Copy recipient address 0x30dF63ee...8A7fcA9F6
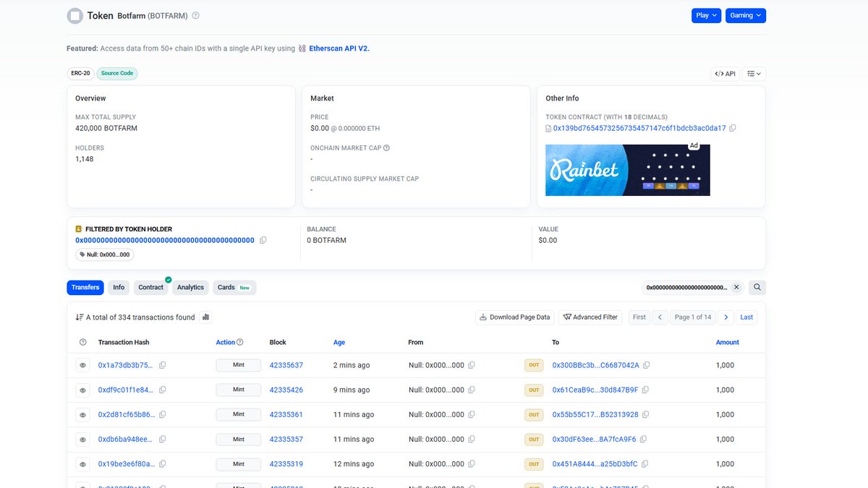The height and width of the screenshot is (488, 868). pos(643,439)
